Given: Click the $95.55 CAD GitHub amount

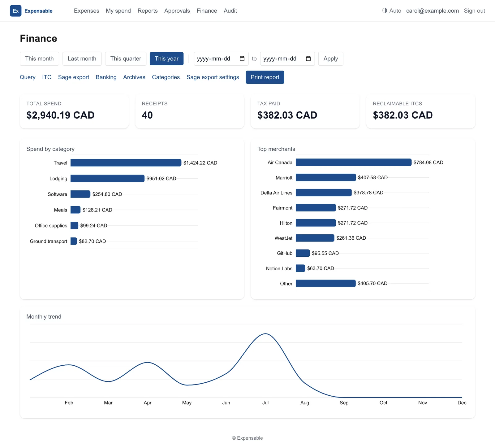Looking at the screenshot, I should (325, 253).
